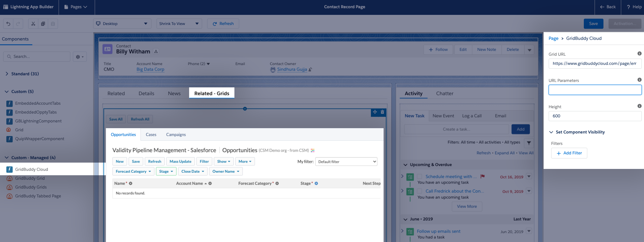Select the Grid component icon

pyautogui.click(x=9, y=130)
